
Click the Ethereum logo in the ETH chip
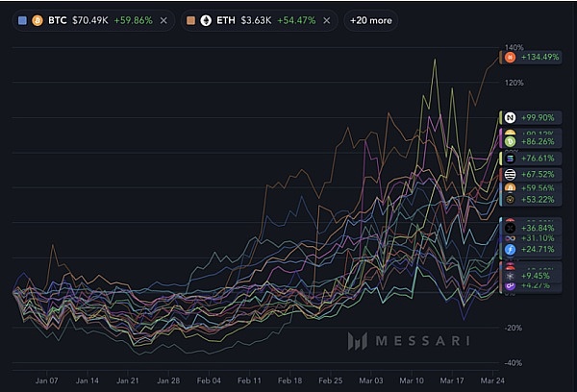pos(206,20)
